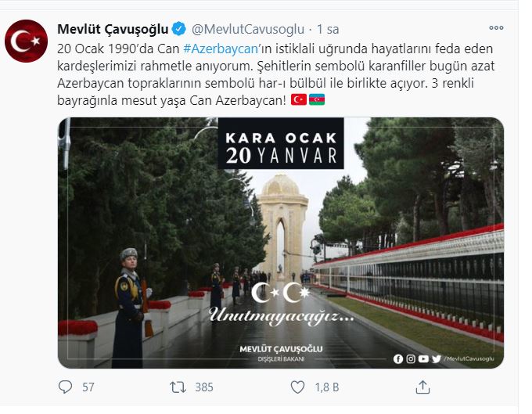Click the Turkey flag emoji in tweet
Viewport: 532px width, 414px height.
point(299,99)
